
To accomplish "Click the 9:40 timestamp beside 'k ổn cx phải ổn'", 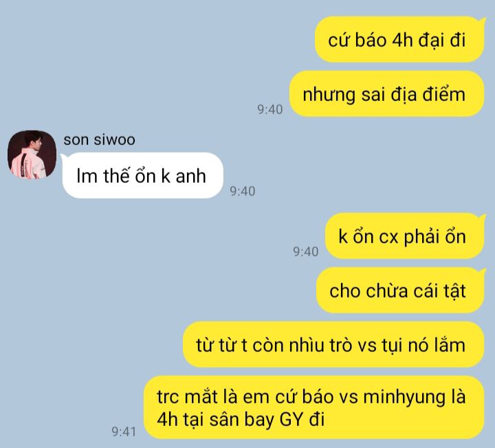I will pyautogui.click(x=305, y=251).
